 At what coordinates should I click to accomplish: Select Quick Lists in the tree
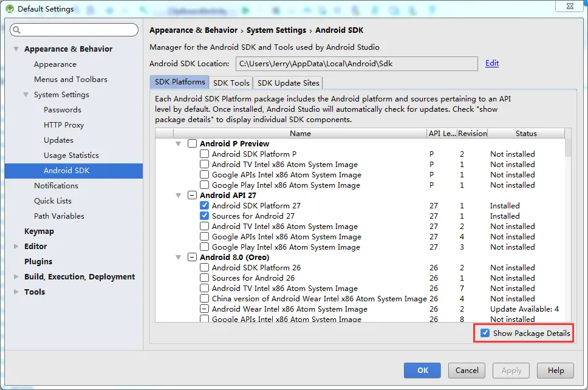point(53,201)
